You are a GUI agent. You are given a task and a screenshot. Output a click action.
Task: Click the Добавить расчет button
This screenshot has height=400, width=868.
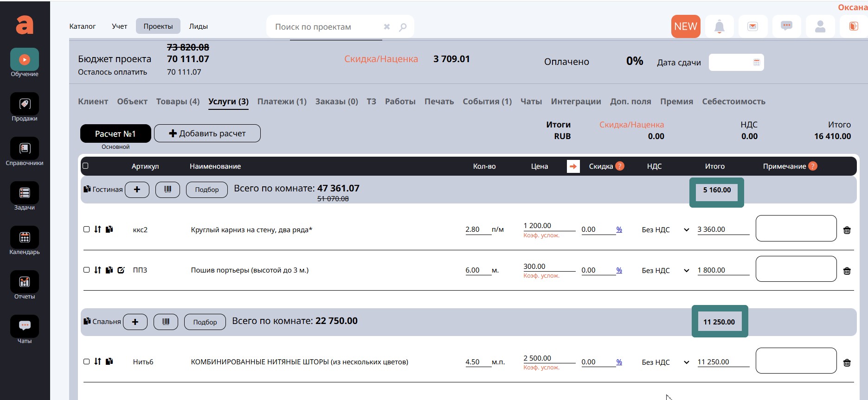(x=207, y=133)
